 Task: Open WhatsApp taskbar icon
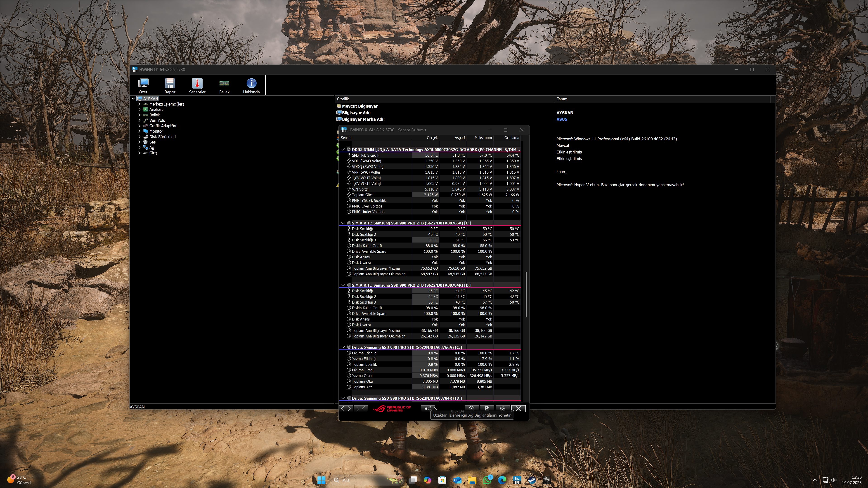pos(487,480)
